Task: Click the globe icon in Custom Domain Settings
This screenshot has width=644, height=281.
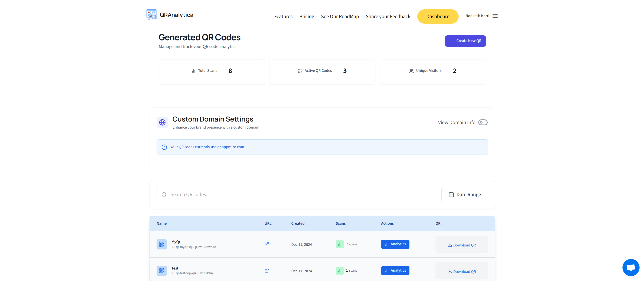Action: click(162, 122)
